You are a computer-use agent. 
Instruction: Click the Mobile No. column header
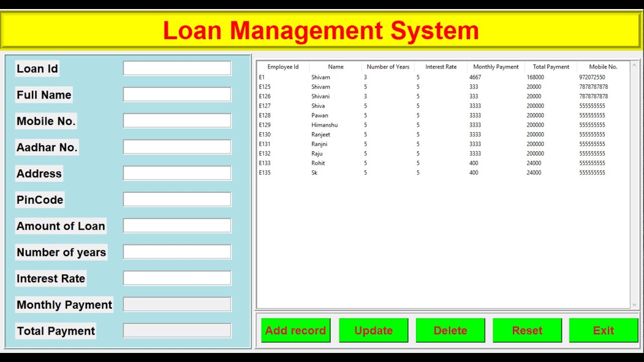[x=603, y=67]
